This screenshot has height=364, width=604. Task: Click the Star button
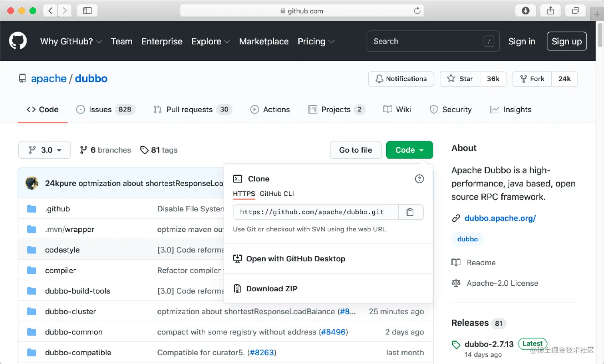(460, 79)
